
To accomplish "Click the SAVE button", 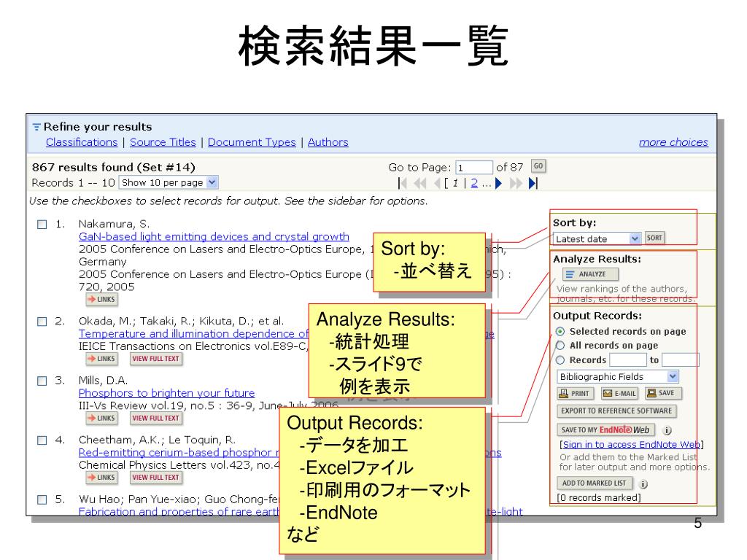I will 663,393.
